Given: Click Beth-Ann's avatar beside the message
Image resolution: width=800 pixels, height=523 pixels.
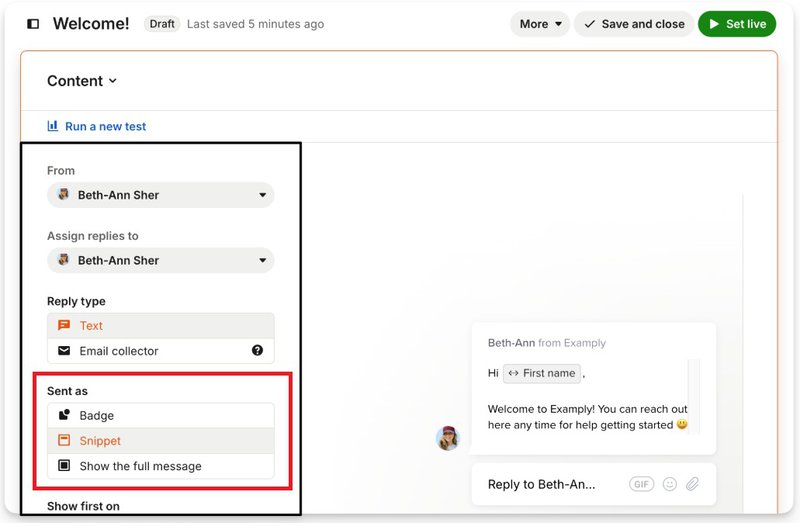Looking at the screenshot, I should 448,438.
